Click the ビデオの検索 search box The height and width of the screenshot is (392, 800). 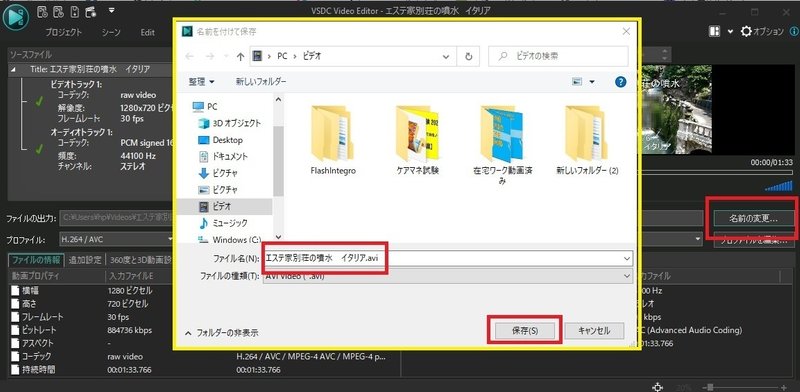558,56
